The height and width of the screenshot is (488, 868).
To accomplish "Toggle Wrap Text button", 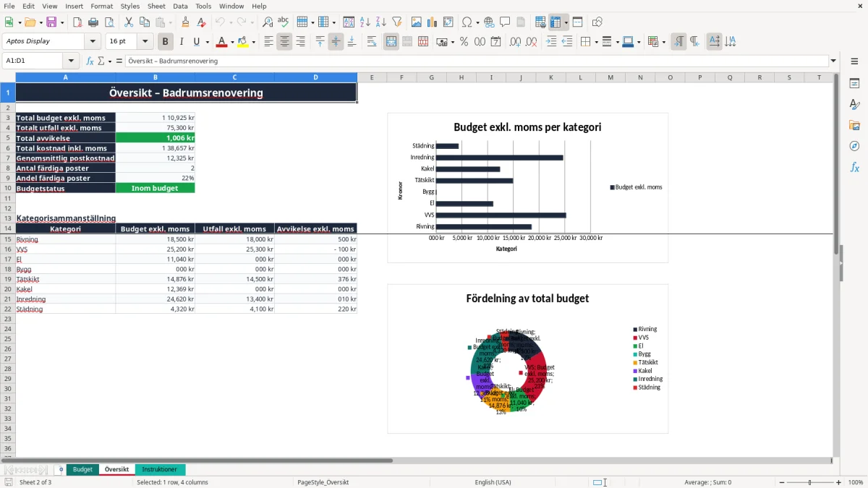I will pos(372,42).
